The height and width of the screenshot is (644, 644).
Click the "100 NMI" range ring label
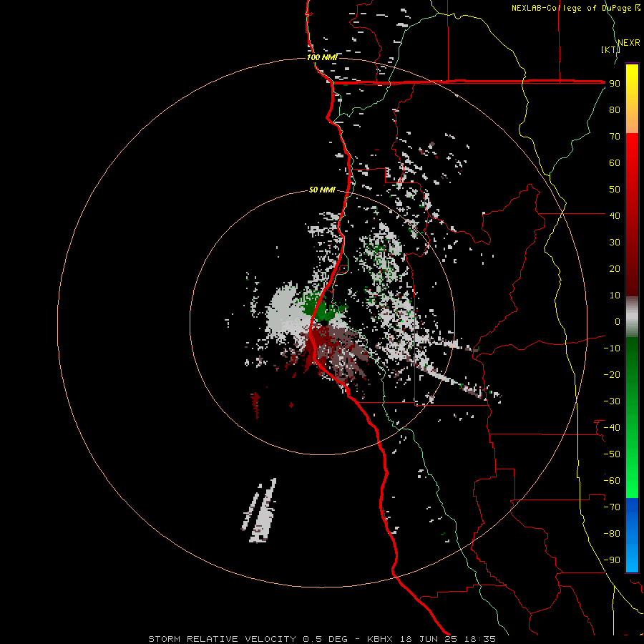(322, 57)
